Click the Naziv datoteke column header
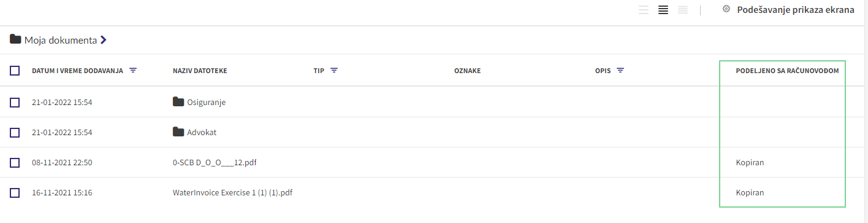The image size is (868, 223). [200, 71]
